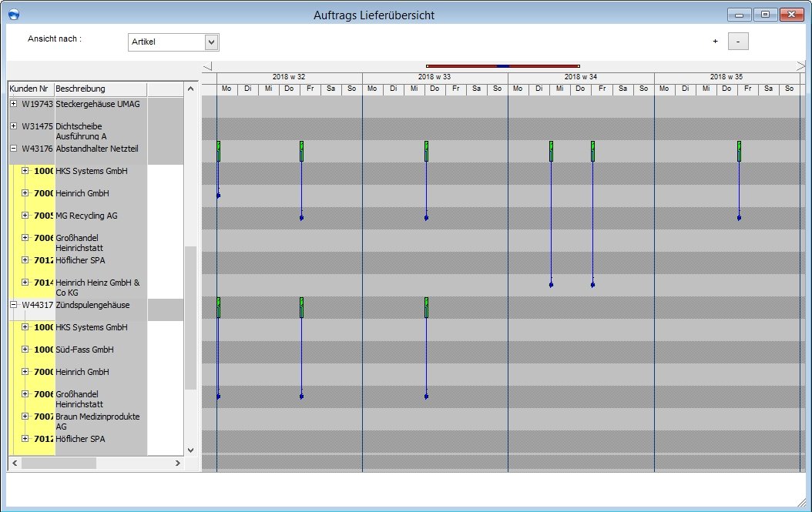Click Abstandhalter green marker on Wednesday week 34
The height and width of the screenshot is (512, 812).
pyautogui.click(x=551, y=151)
